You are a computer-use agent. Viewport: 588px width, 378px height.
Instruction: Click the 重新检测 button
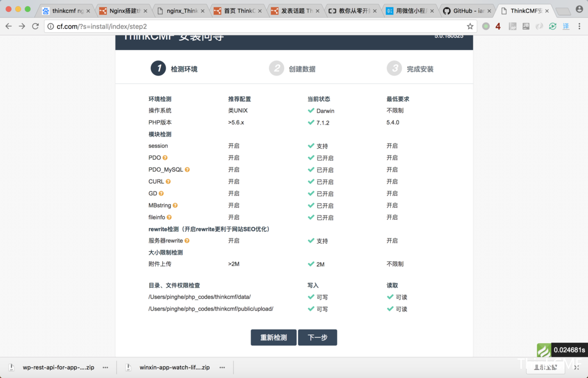274,338
